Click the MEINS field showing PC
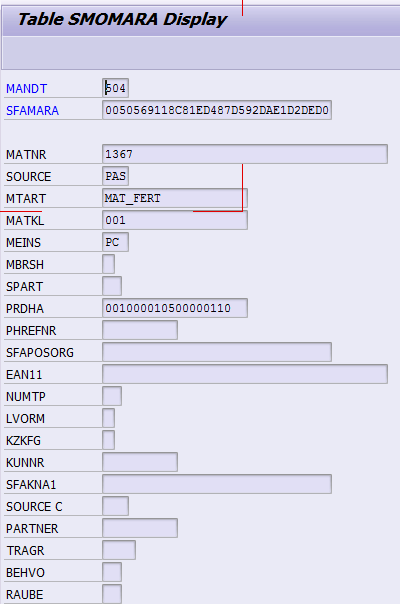The image size is (400, 604). click(116, 242)
